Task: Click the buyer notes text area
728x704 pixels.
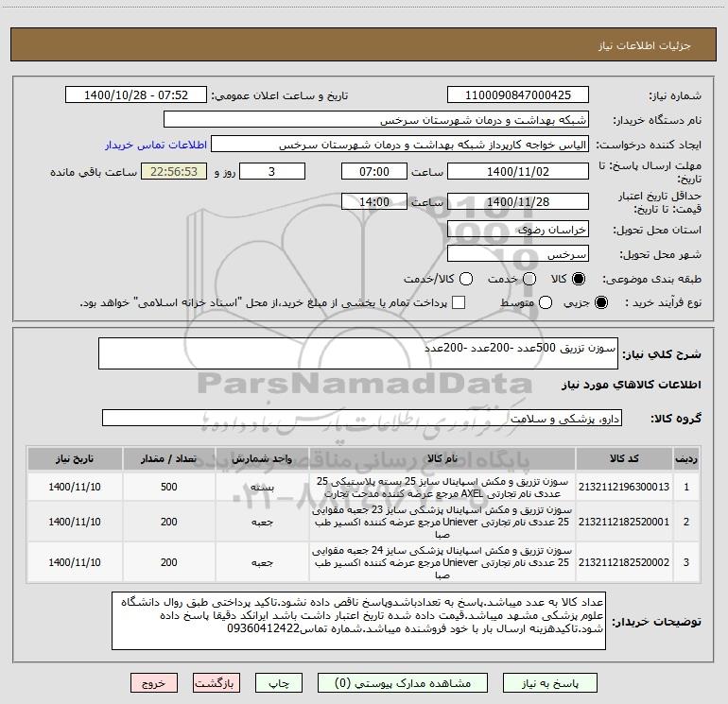Action: click(x=358, y=621)
